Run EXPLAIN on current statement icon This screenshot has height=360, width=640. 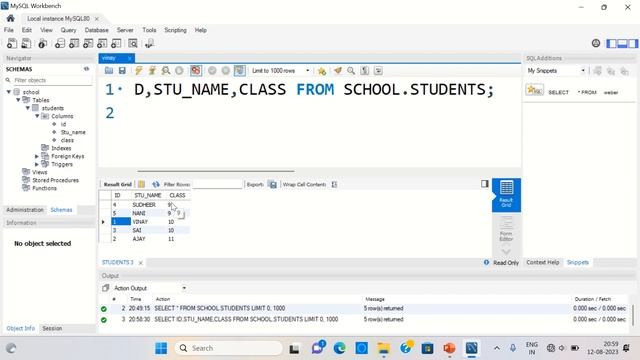click(166, 71)
